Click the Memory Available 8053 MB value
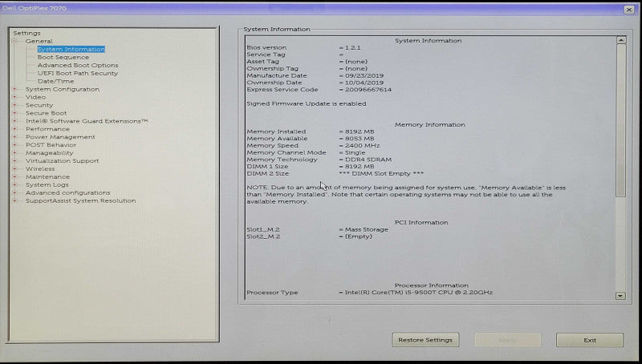The width and height of the screenshot is (642, 364). [360, 139]
